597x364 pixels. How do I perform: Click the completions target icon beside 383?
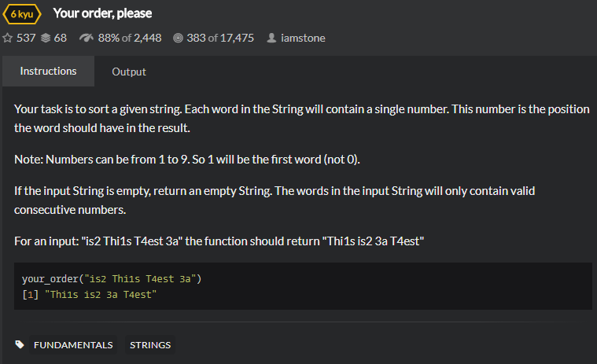(x=178, y=38)
